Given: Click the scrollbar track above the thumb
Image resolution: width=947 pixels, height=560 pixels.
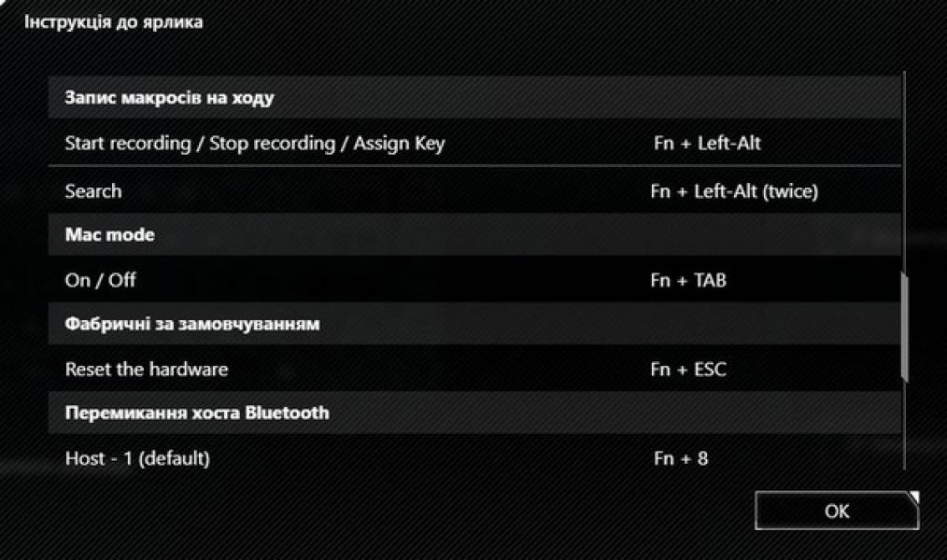Looking at the screenshot, I should (904, 168).
